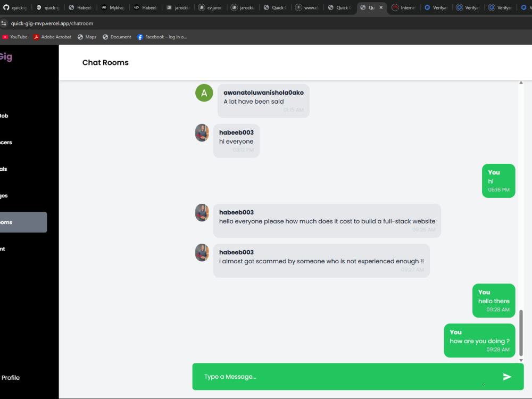Open the YouTube bookmark

pos(15,37)
